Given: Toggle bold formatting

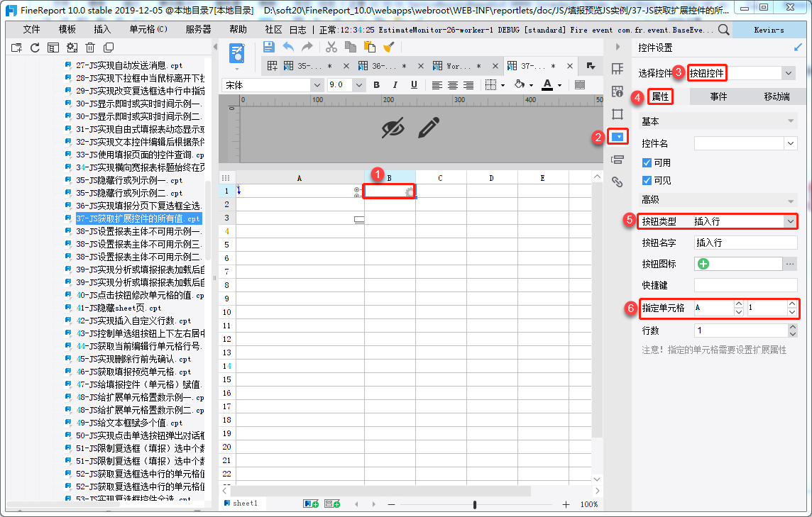Looking at the screenshot, I should click(x=376, y=85).
